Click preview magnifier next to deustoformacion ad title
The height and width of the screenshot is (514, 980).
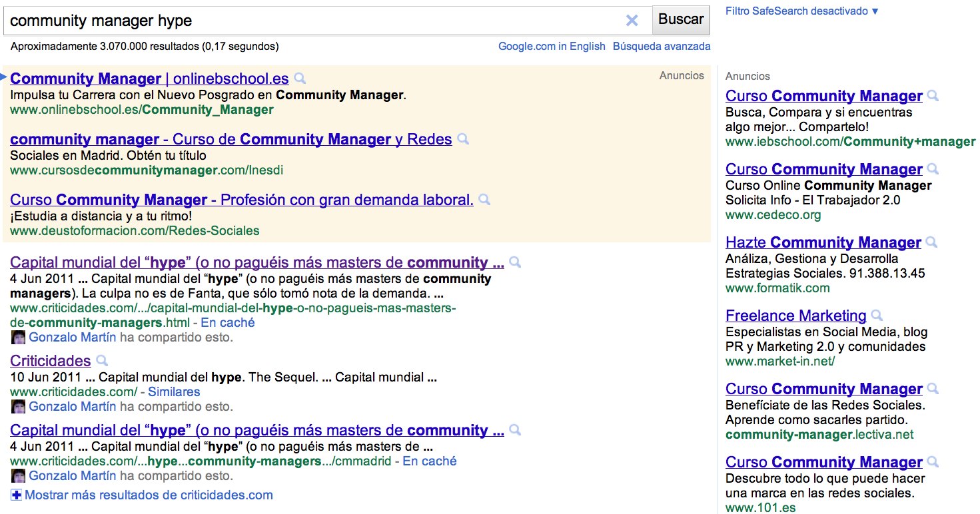click(x=484, y=200)
